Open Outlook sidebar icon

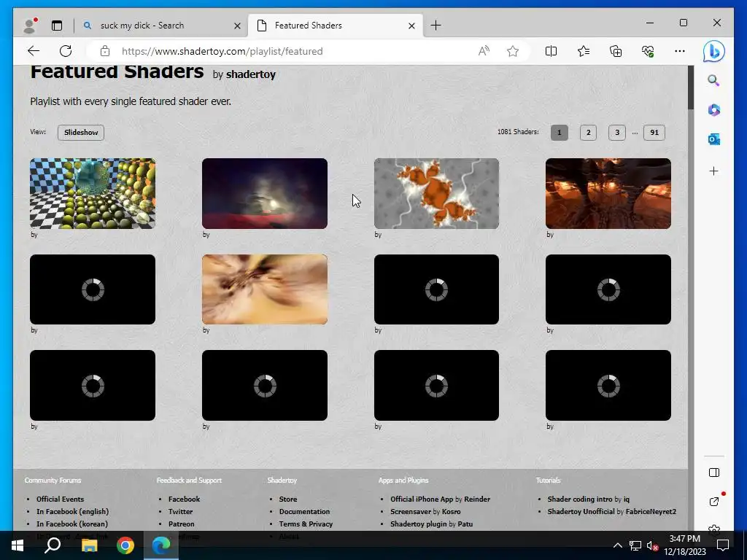(x=713, y=139)
